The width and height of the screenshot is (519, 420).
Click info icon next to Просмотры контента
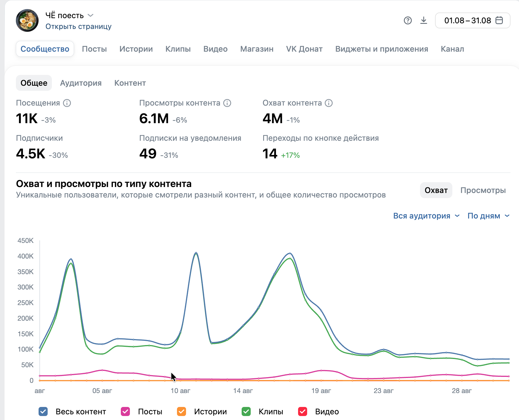pyautogui.click(x=227, y=103)
